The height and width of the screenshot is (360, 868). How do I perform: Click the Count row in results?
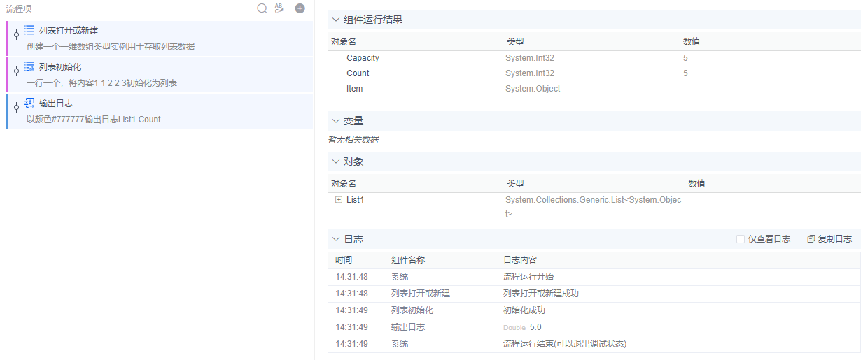[594, 73]
